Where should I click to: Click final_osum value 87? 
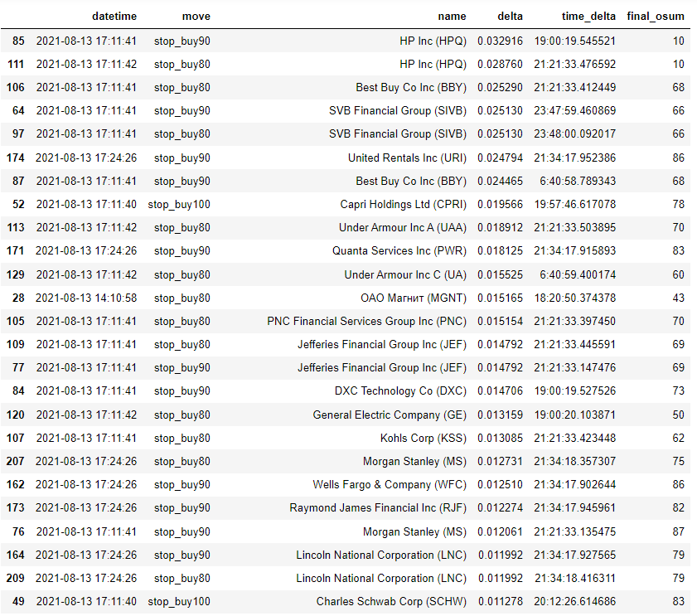pyautogui.click(x=678, y=532)
